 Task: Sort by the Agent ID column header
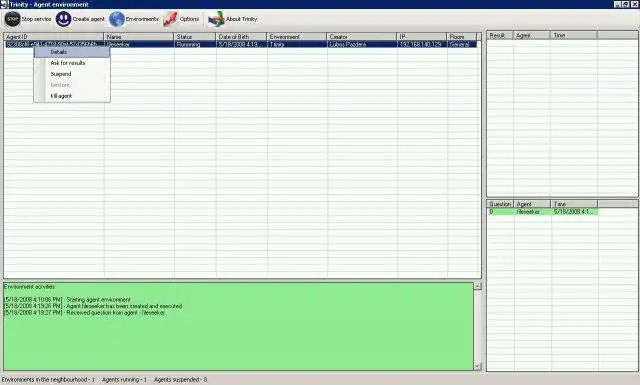tap(53, 37)
